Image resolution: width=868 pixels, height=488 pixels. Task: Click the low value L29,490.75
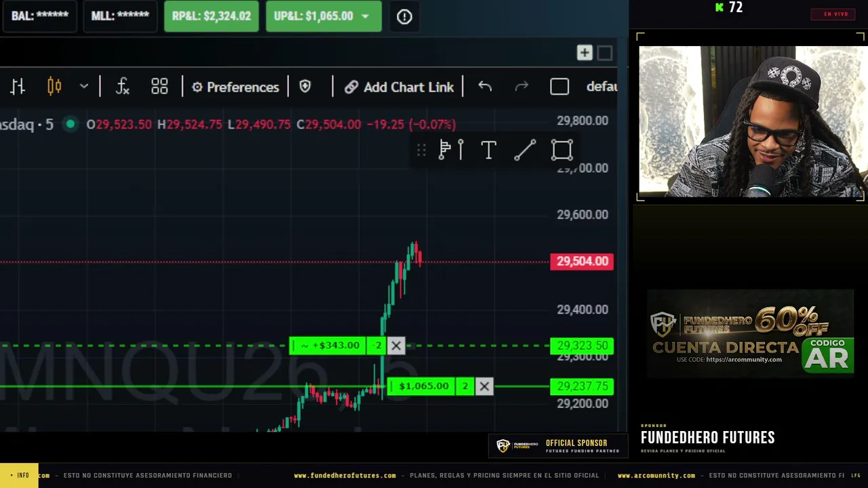pos(259,125)
